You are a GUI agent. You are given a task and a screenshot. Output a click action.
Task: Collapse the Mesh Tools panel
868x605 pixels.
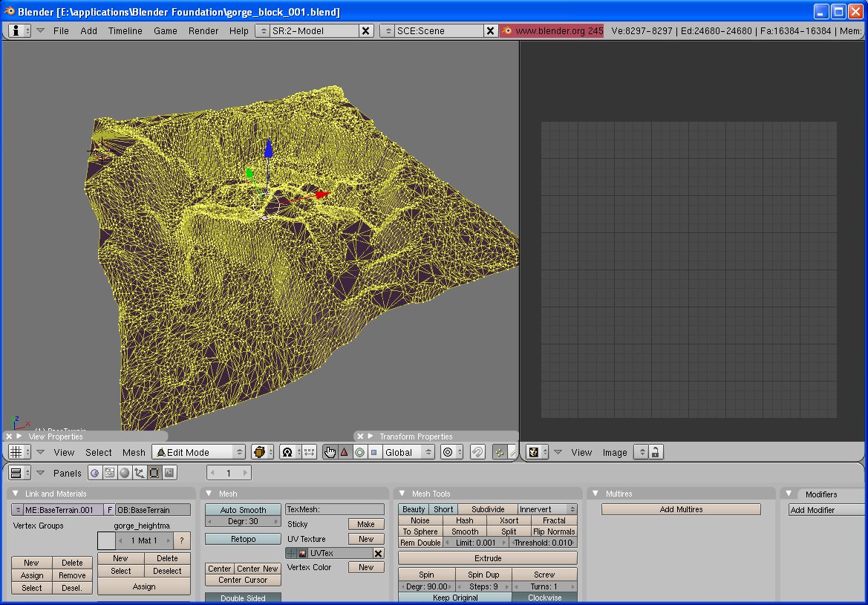pos(403,494)
